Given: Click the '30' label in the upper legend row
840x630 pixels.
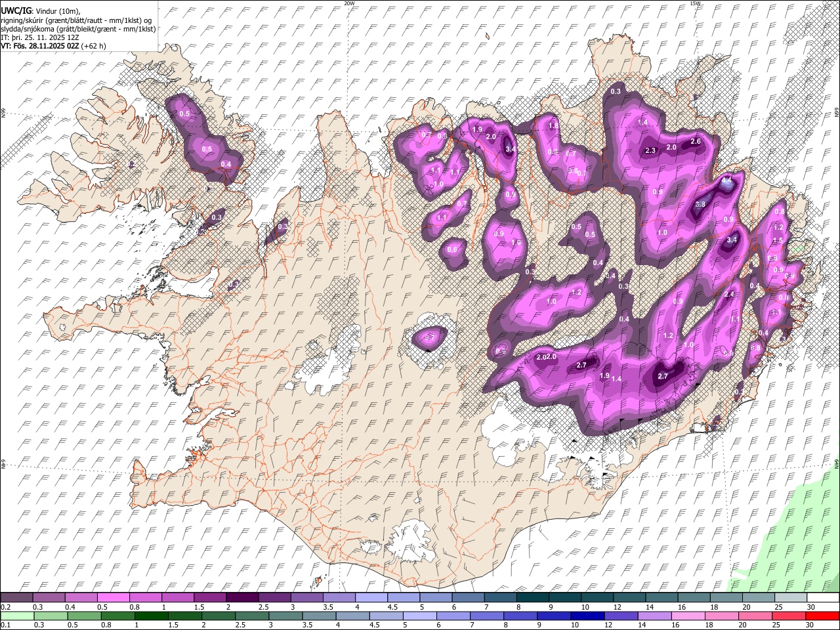Looking at the screenshot, I should click(x=811, y=607).
